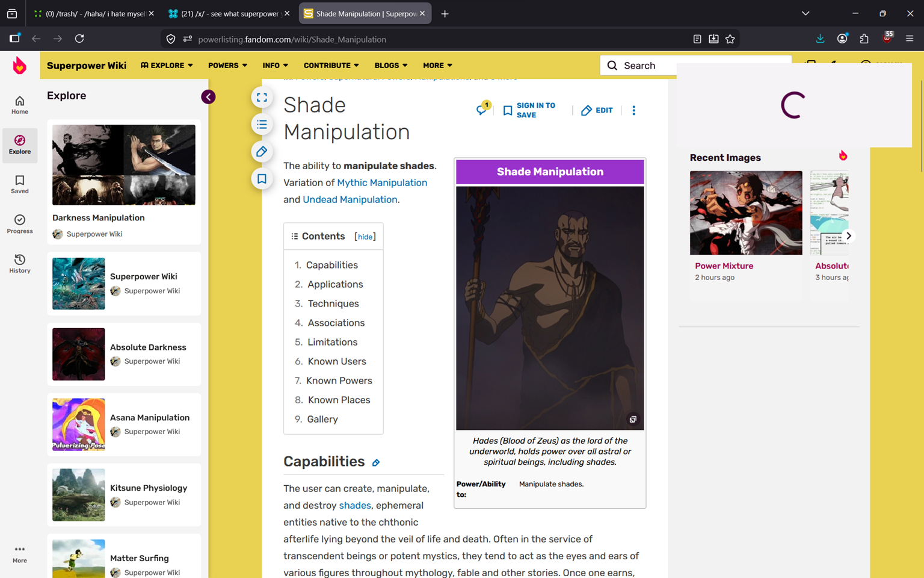924x578 pixels.
Task: Jump to Capabilities in the Contents
Action: click(332, 265)
